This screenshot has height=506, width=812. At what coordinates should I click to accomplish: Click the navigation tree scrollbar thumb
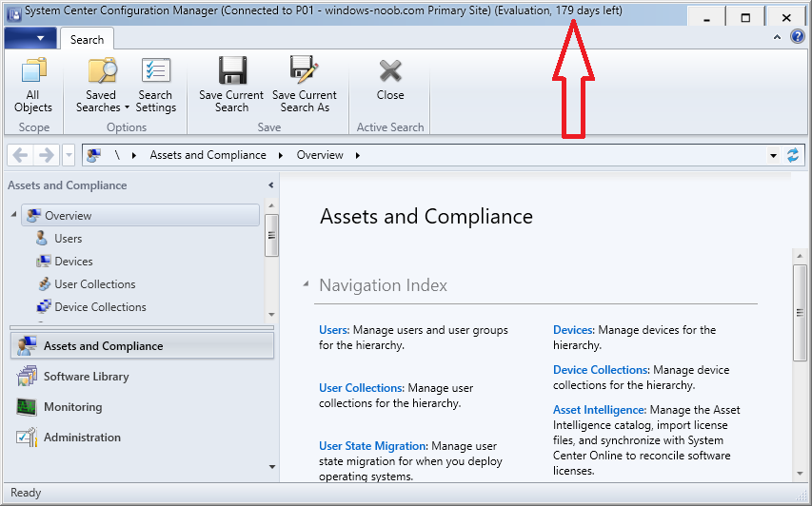[271, 236]
